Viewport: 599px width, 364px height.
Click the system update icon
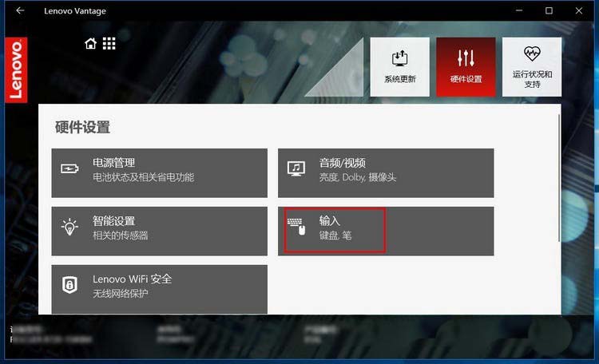coord(399,58)
